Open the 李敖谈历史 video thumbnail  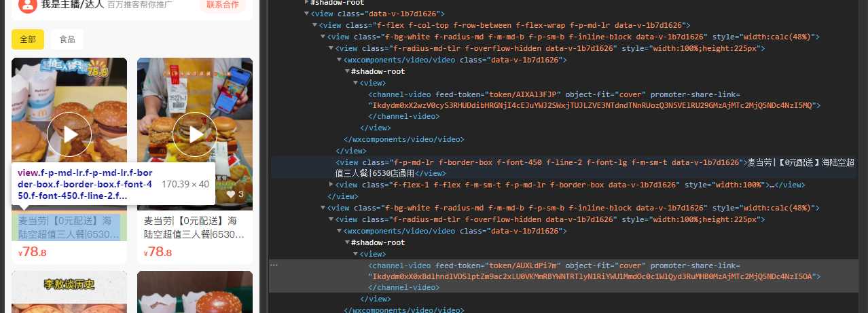[x=69, y=292]
